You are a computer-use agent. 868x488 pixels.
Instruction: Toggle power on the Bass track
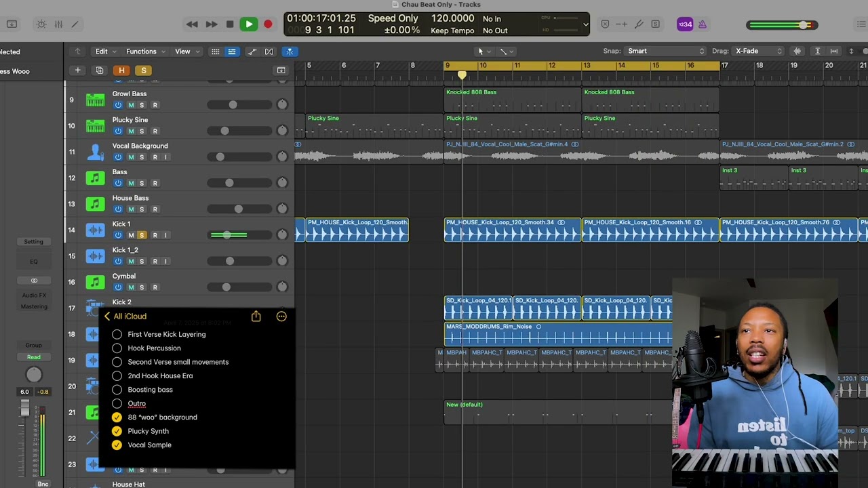118,183
